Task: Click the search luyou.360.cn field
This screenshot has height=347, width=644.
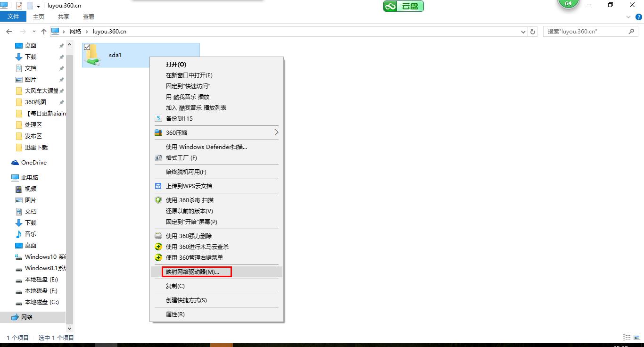Action: tap(591, 32)
